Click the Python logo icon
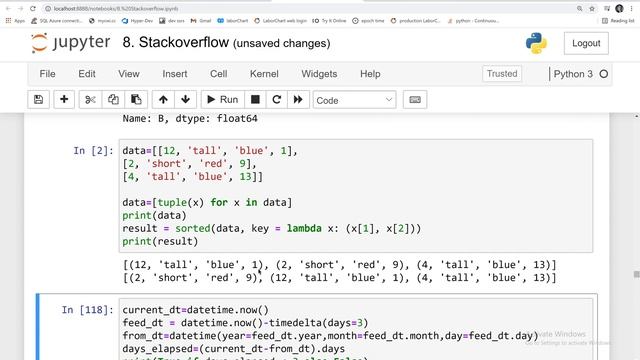This screenshot has height=360, width=640. 536,43
